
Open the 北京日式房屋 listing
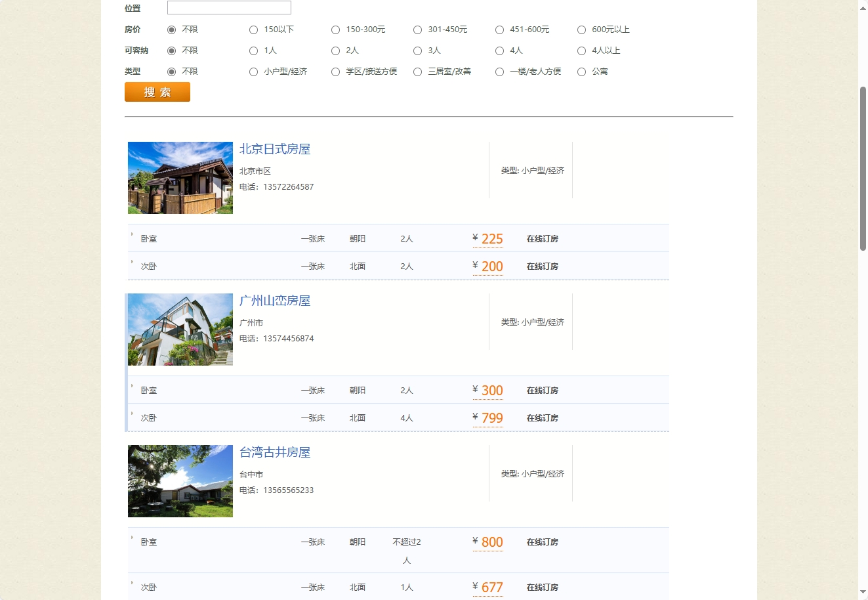[276, 149]
